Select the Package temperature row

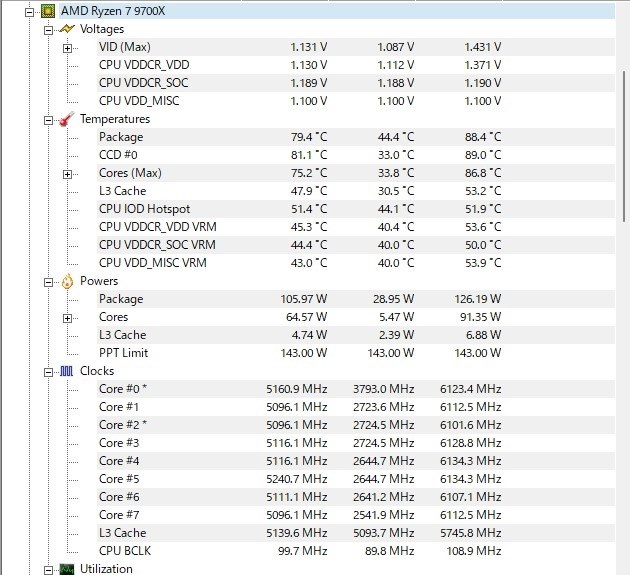point(356,137)
